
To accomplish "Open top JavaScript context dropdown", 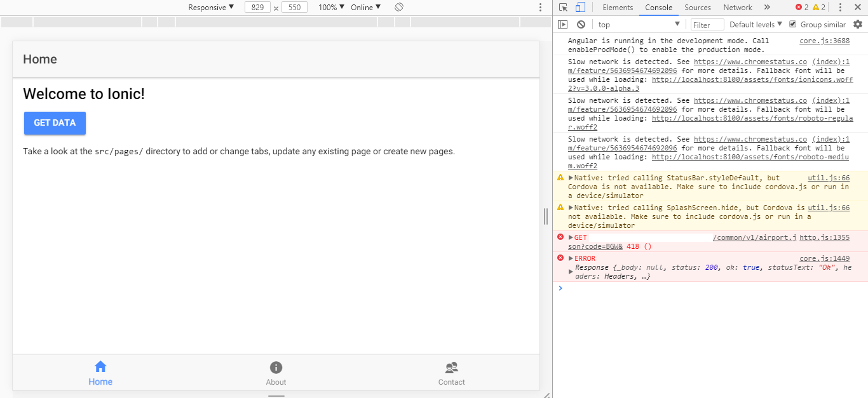I will coord(639,24).
